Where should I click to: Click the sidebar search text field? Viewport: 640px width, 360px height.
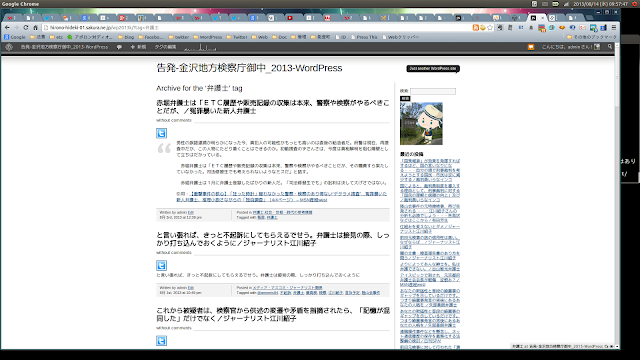point(433,91)
